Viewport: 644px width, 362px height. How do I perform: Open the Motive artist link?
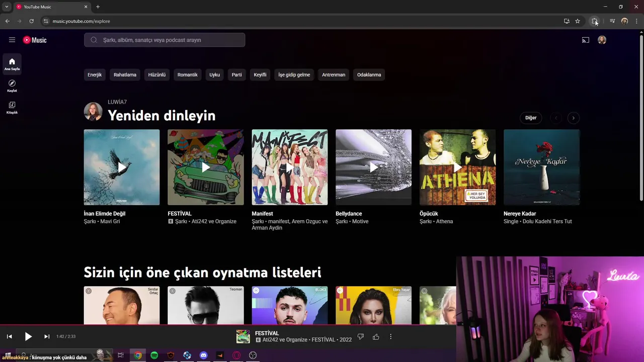360,221
